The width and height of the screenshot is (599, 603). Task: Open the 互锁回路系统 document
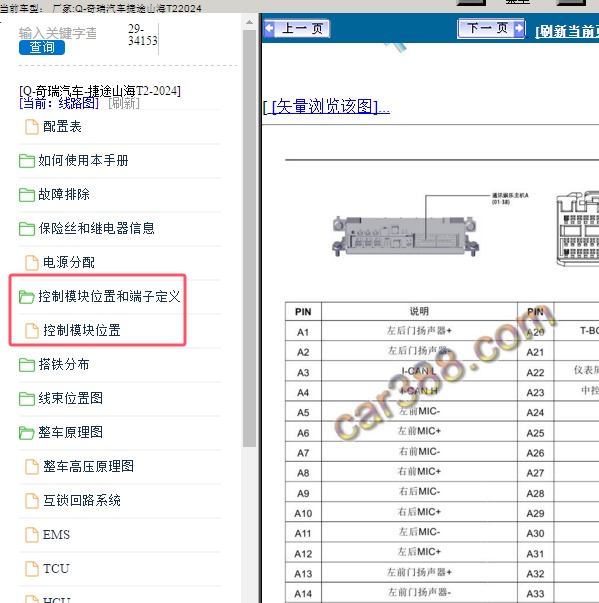pyautogui.click(x=82, y=500)
